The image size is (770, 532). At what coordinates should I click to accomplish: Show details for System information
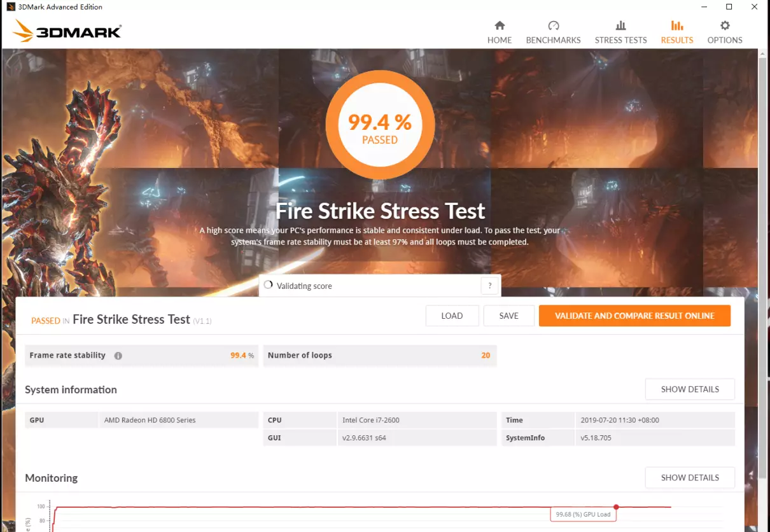coord(690,389)
